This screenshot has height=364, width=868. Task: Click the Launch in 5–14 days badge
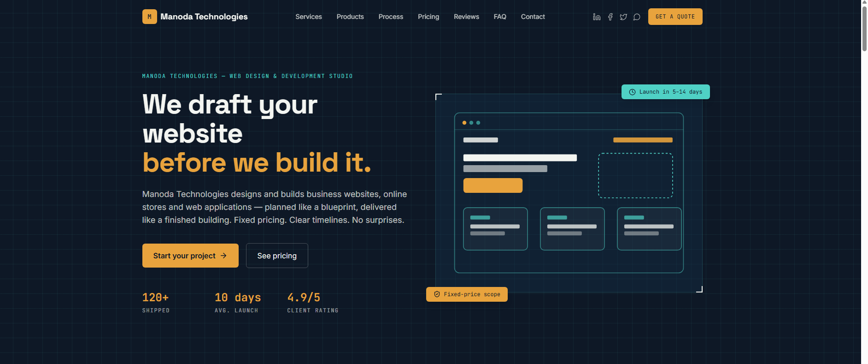coord(665,92)
